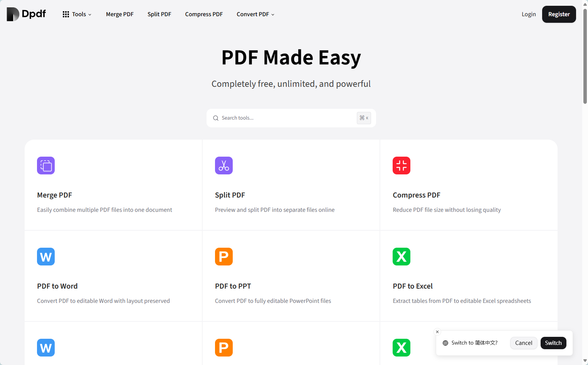
Task: Click the green X icon above PDF to Excel
Action: [402, 257]
